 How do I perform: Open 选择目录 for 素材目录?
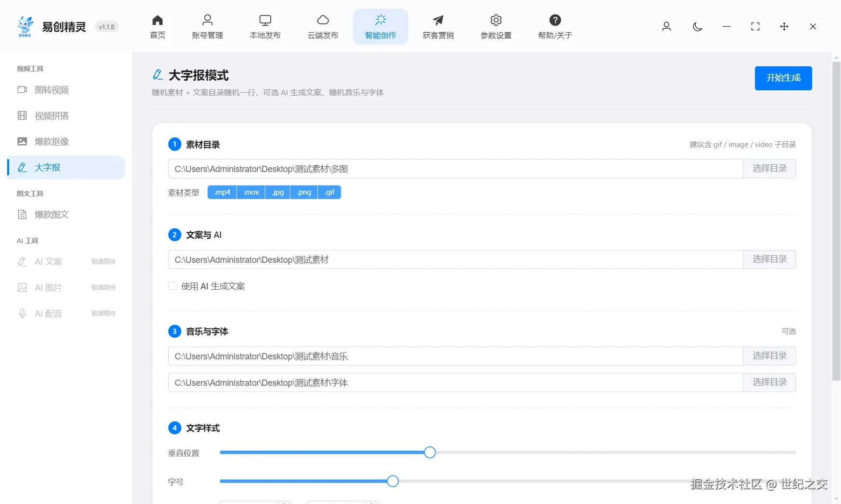point(769,168)
